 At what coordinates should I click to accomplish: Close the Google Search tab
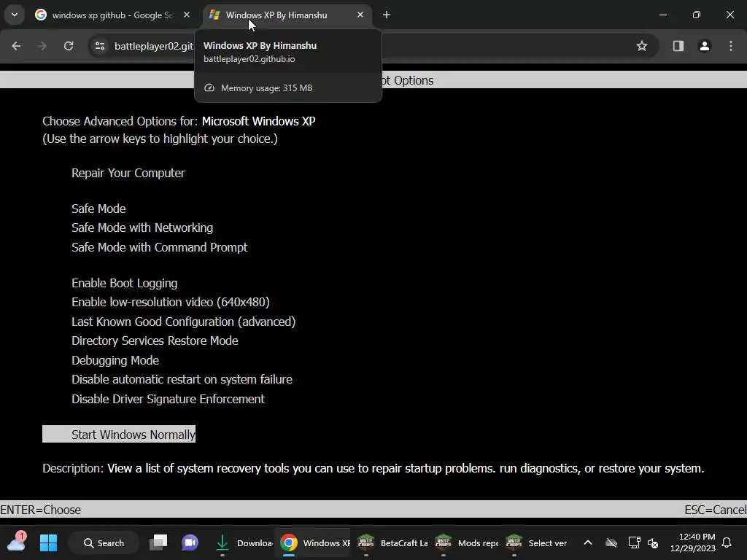187,15
